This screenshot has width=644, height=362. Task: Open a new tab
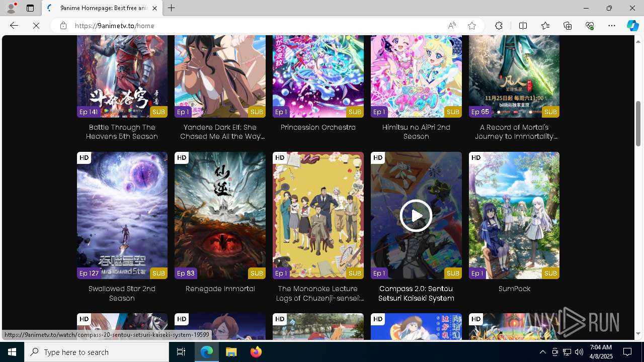tap(172, 8)
